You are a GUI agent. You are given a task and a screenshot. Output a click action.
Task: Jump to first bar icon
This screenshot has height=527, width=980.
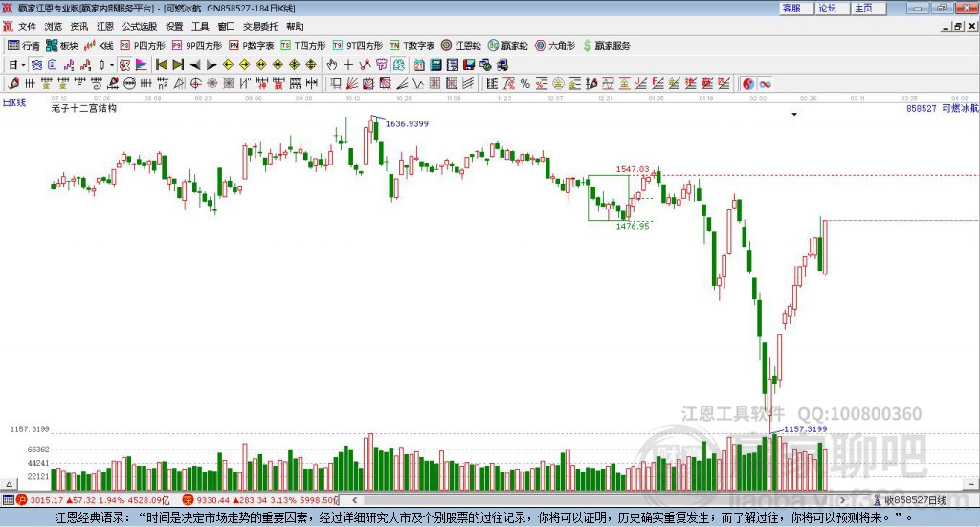click(161, 65)
